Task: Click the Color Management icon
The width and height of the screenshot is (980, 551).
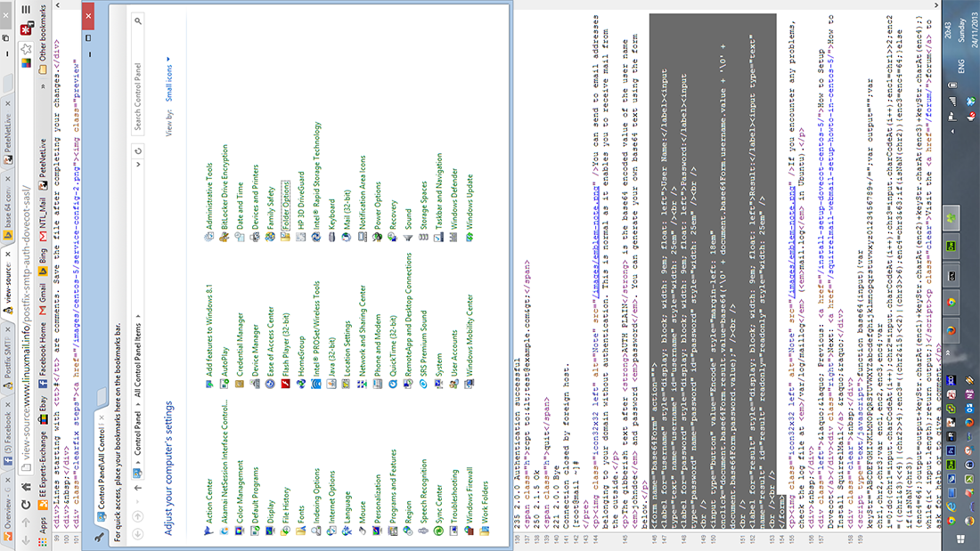Action: [x=240, y=531]
